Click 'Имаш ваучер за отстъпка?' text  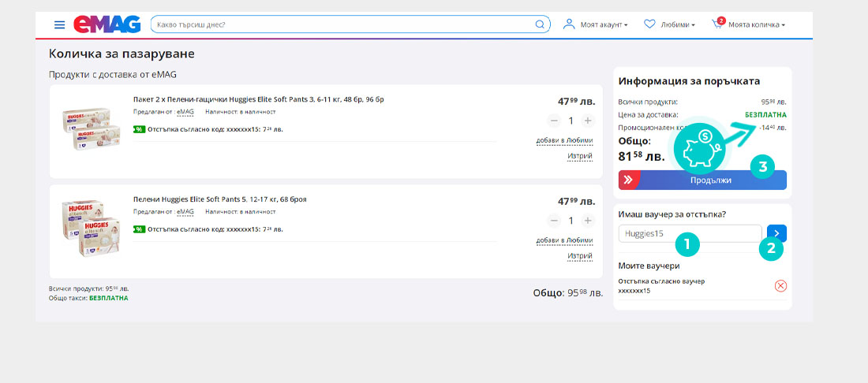click(673, 214)
